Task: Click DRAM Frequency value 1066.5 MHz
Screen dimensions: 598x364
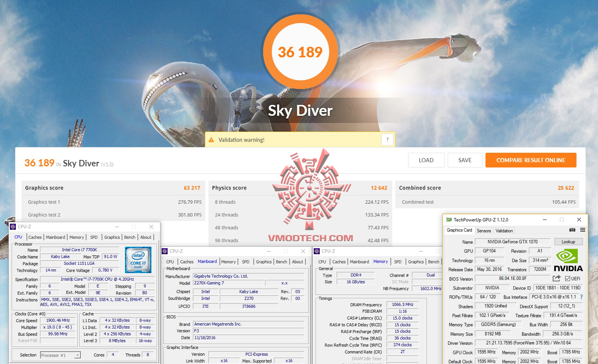Action: 402,304
